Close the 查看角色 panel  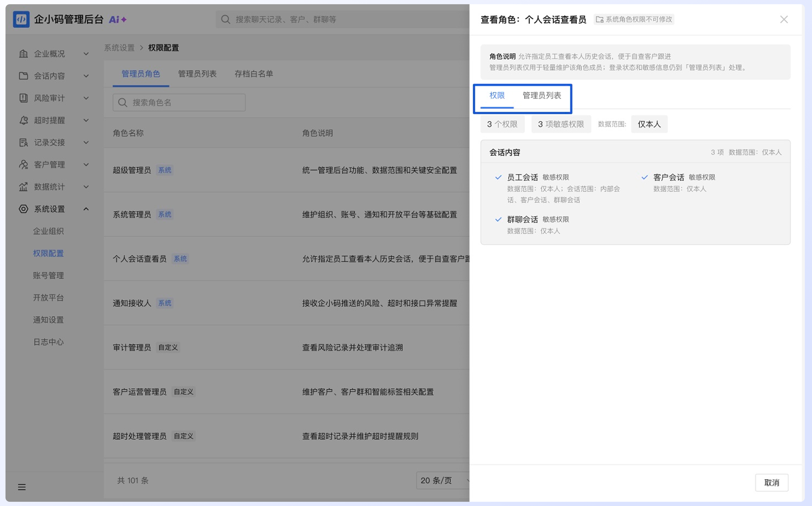click(784, 19)
